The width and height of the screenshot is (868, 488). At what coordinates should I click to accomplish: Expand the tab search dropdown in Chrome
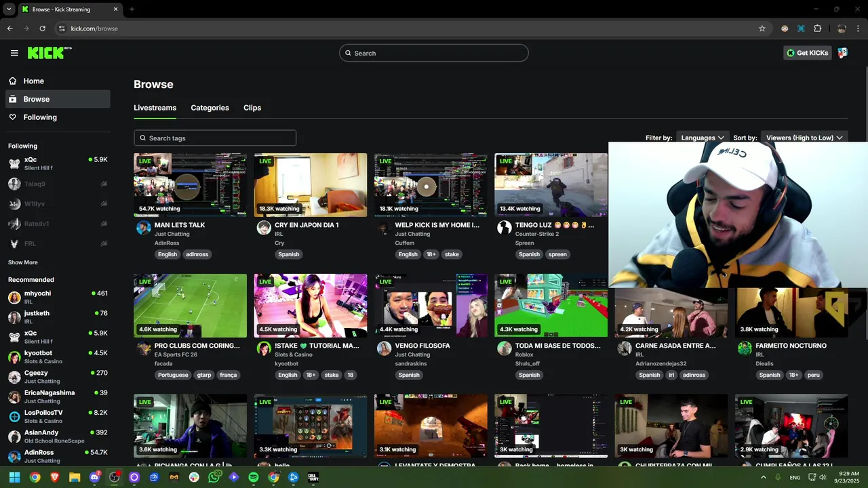point(9,9)
